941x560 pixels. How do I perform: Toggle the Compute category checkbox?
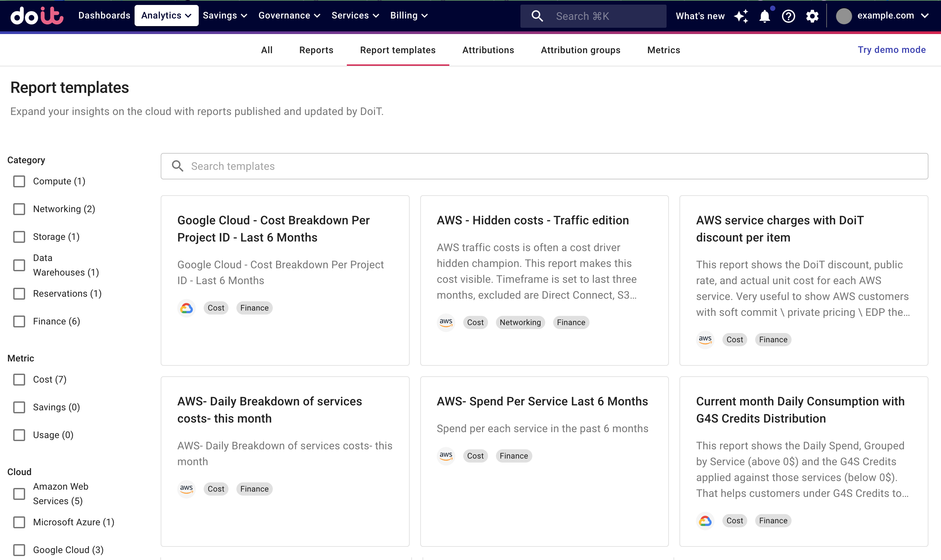19,181
